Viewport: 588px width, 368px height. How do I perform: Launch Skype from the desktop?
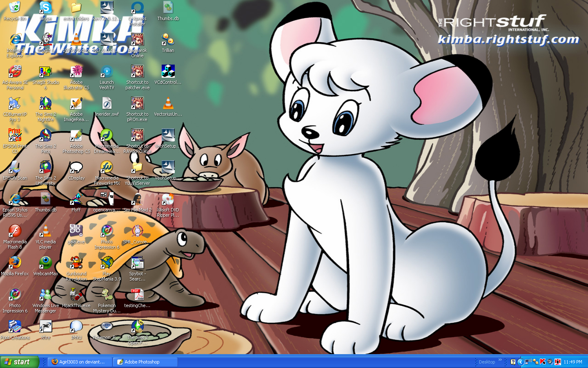tap(45, 11)
